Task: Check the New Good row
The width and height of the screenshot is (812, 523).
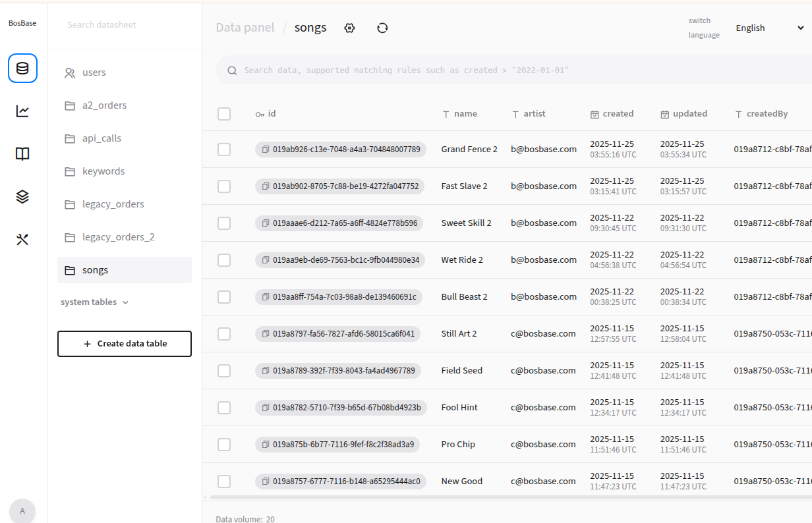Action: (224, 482)
